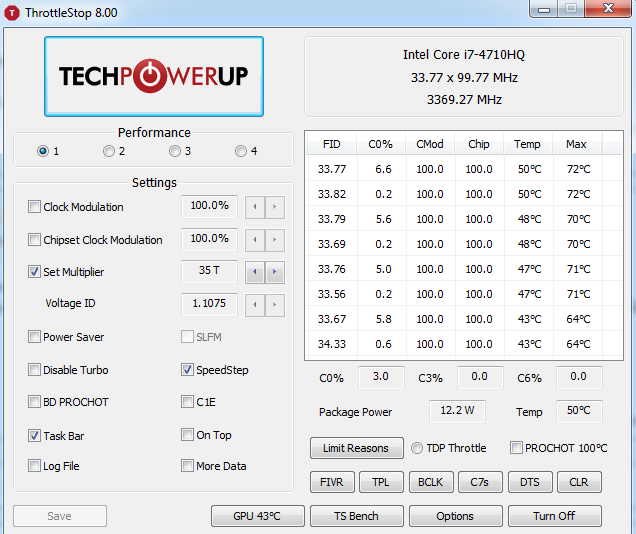Increase Clock Modulation with right arrow

(275, 207)
